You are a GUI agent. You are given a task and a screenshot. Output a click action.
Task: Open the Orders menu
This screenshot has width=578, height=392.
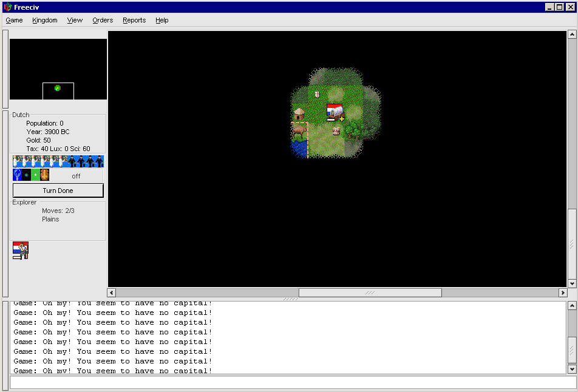coord(103,20)
